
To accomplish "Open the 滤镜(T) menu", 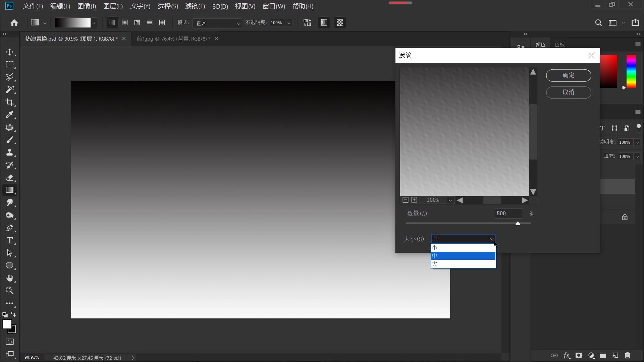I will (x=195, y=6).
